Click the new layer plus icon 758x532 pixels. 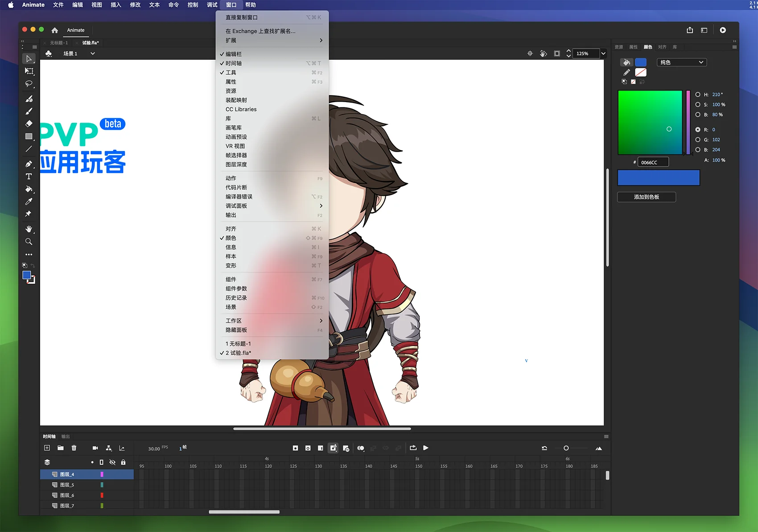pos(47,448)
